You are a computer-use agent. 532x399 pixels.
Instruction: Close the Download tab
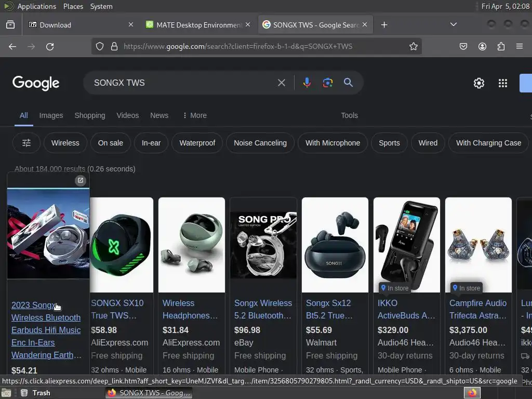130,24
